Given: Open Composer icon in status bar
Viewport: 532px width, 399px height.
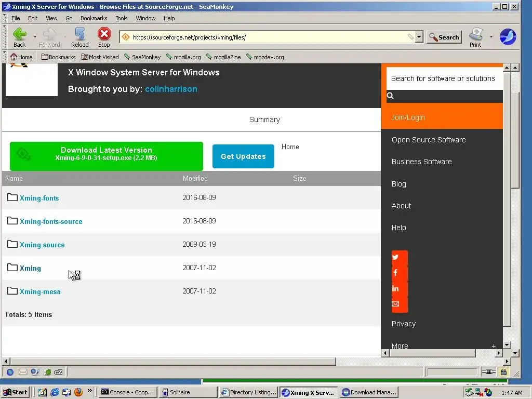Looking at the screenshot, I should click(35, 372).
